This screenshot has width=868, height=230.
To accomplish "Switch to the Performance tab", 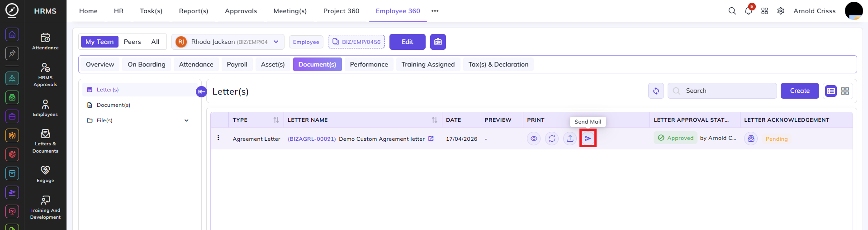I will pyautogui.click(x=369, y=64).
